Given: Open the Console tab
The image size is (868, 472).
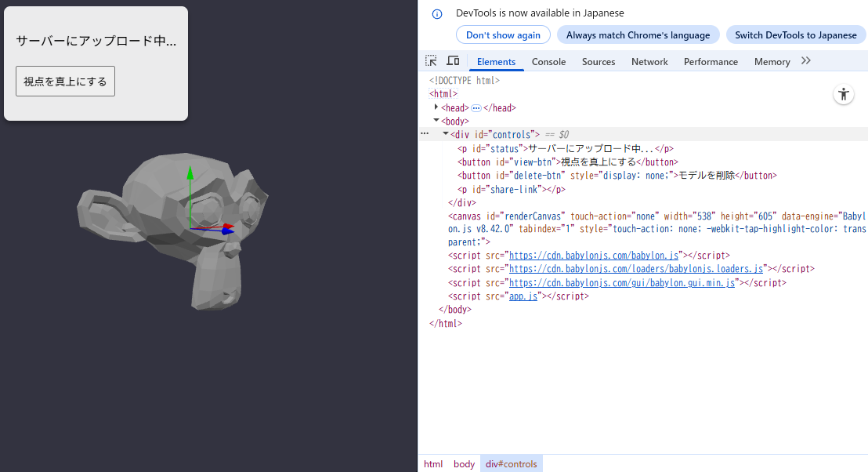Looking at the screenshot, I should 548,62.
